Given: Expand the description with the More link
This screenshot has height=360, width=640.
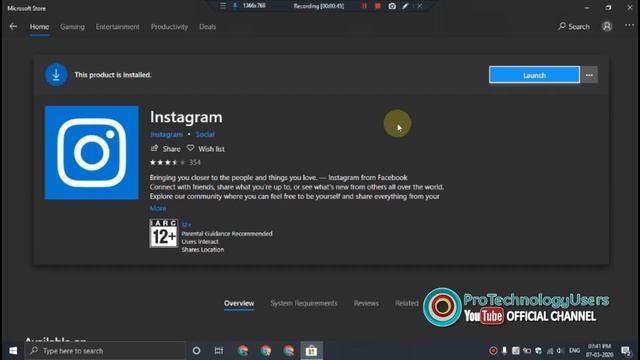Looking at the screenshot, I should tap(158, 209).
